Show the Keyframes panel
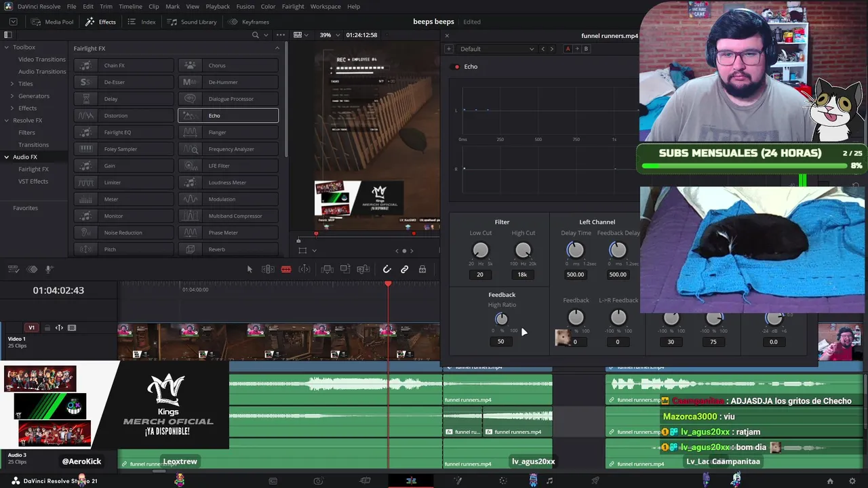868x488 pixels. click(249, 22)
